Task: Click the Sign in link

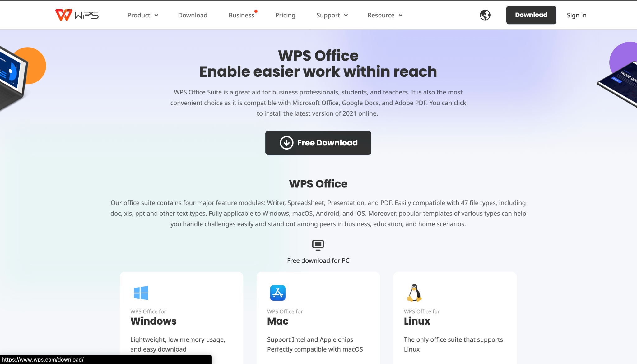Action: coord(576,15)
